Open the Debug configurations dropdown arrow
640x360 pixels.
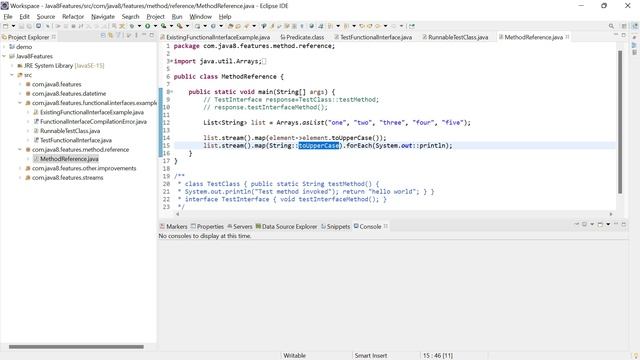139,26
